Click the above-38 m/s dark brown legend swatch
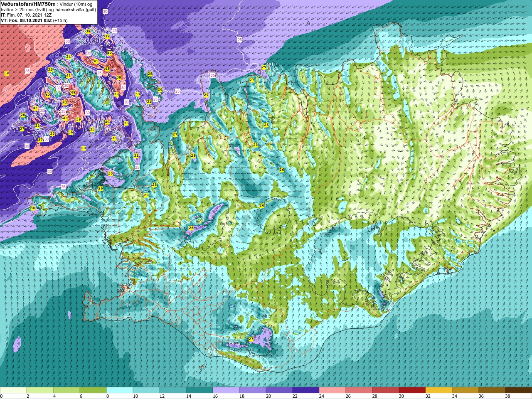This screenshot has width=532, height=399. tap(519, 390)
